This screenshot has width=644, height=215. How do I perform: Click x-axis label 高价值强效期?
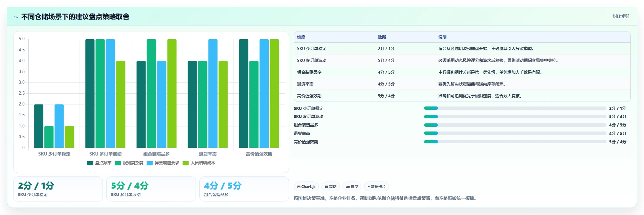tap(259, 154)
